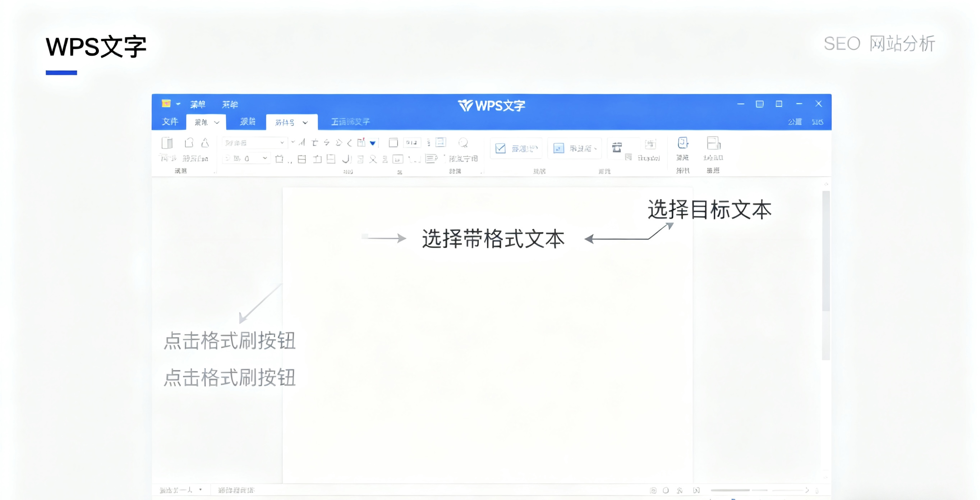
Task: Open the font color dropdown arrow
Action: pos(372,143)
